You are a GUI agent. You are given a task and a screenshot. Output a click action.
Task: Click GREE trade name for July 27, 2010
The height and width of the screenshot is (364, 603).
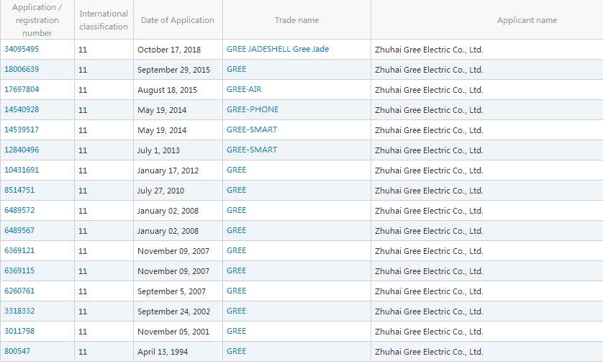pyautogui.click(x=236, y=190)
